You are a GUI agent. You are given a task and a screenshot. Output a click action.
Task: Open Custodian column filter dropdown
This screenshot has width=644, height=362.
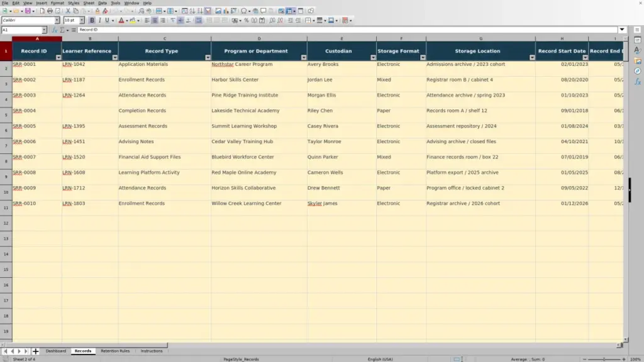[x=373, y=57]
